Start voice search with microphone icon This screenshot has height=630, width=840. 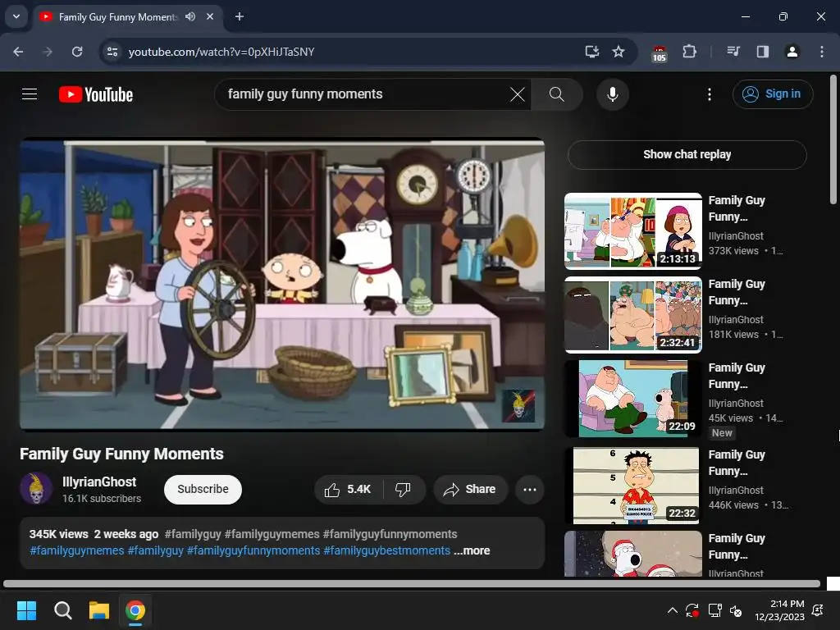[x=612, y=94]
